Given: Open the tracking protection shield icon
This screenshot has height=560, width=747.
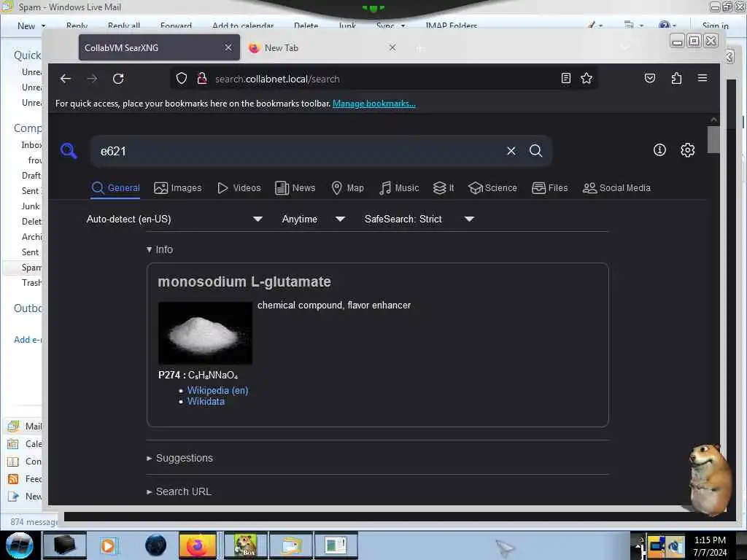Looking at the screenshot, I should point(182,79).
